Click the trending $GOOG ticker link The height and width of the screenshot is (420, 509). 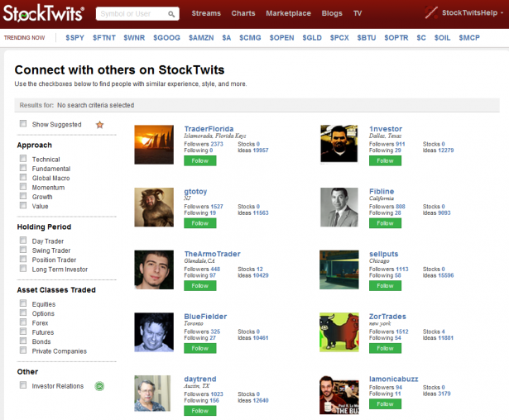point(167,38)
